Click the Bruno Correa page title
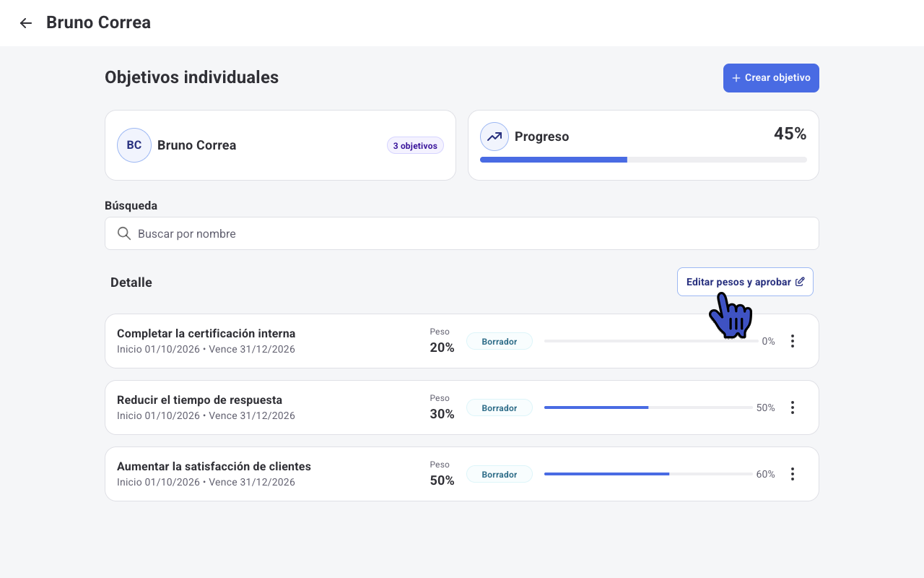 tap(98, 22)
